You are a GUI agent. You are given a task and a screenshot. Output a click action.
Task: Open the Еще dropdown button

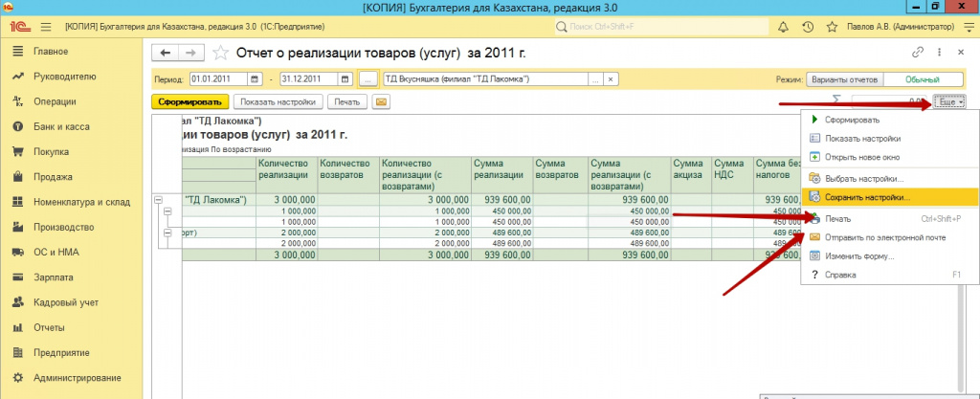pyautogui.click(x=948, y=101)
